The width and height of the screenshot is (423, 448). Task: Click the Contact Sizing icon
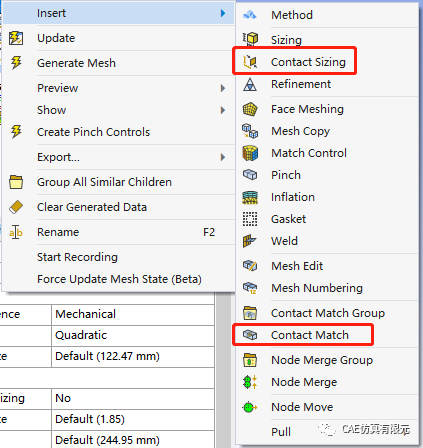[250, 62]
